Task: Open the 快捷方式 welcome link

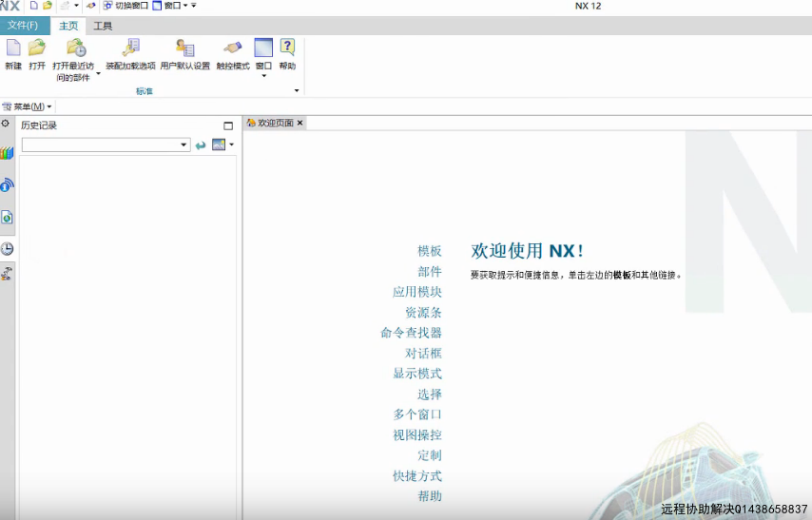Action: pos(417,475)
